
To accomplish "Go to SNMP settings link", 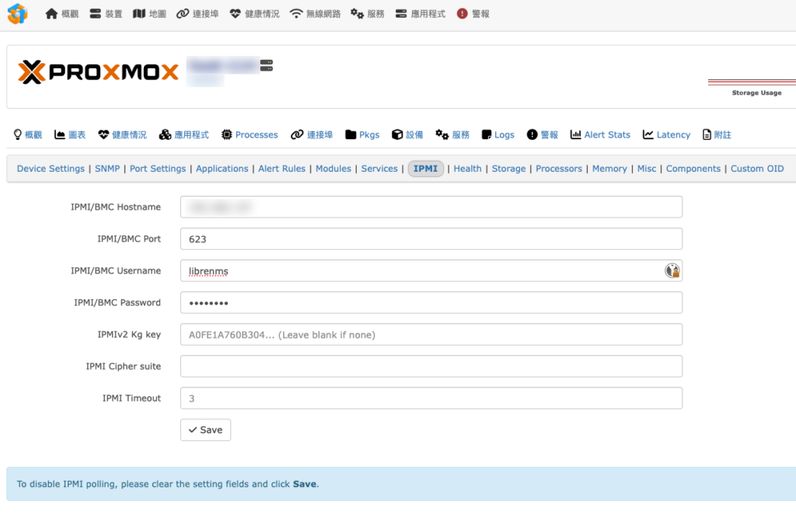I will click(107, 169).
